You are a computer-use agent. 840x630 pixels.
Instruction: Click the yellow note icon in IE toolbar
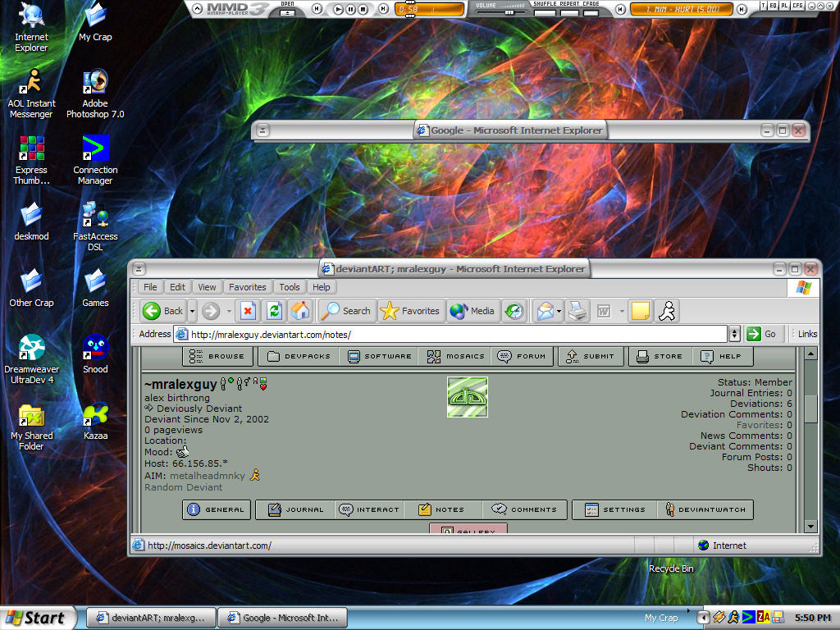click(641, 311)
